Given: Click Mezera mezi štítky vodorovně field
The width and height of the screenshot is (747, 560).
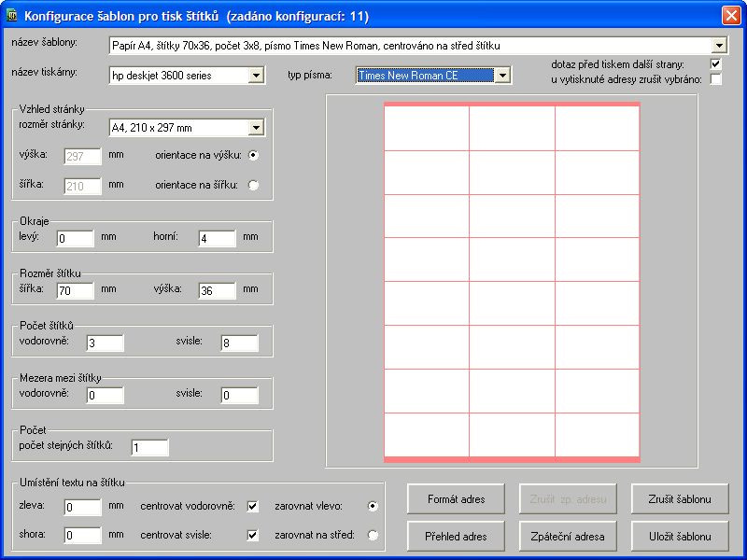Looking at the screenshot, I should [x=106, y=395].
